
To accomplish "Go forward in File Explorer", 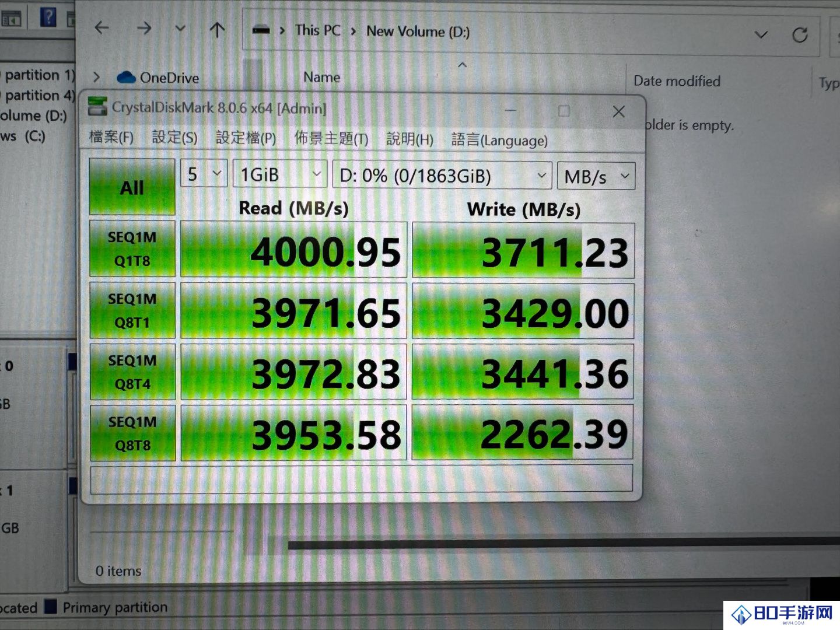I will 144,28.
